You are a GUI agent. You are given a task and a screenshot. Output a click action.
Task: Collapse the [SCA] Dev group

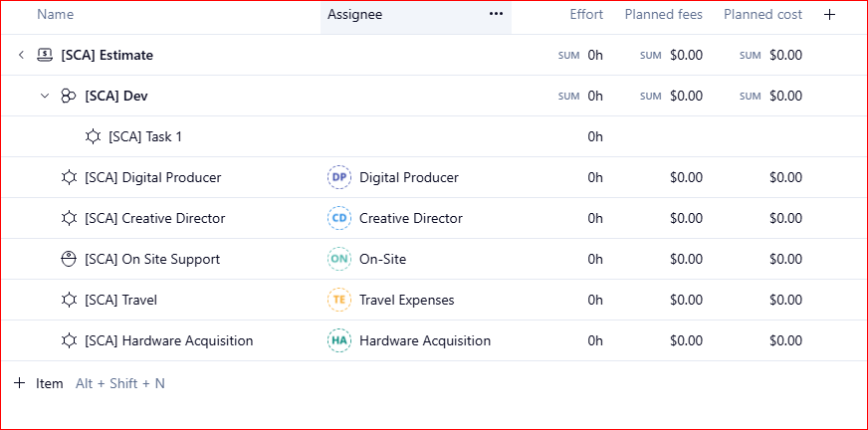click(x=44, y=96)
